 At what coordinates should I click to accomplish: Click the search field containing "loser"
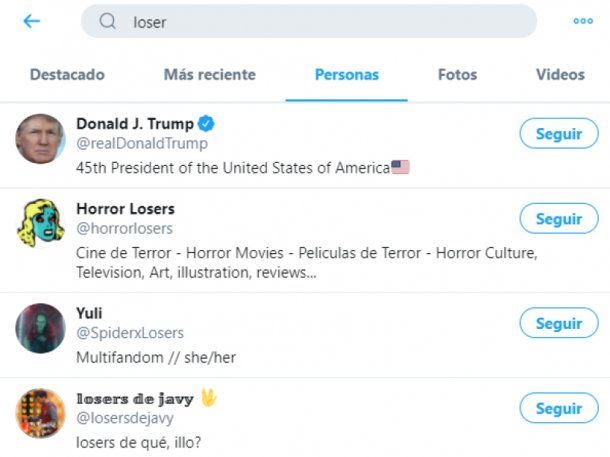(320, 22)
